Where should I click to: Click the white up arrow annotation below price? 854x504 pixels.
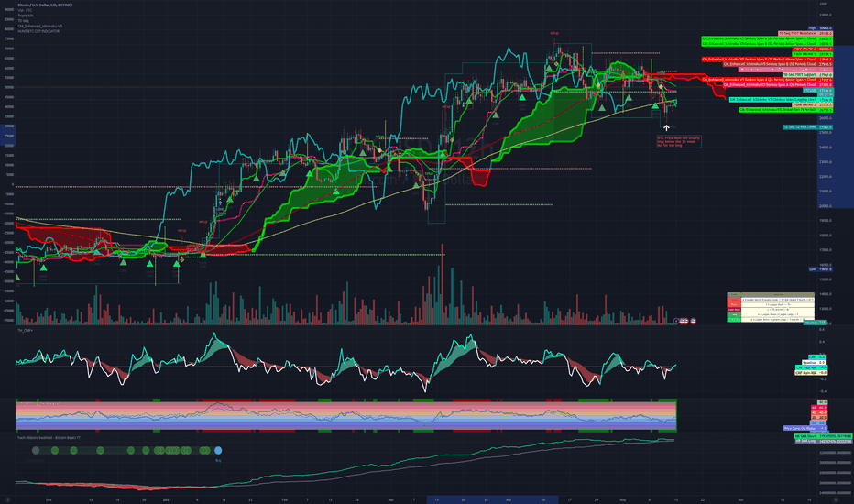click(x=666, y=127)
